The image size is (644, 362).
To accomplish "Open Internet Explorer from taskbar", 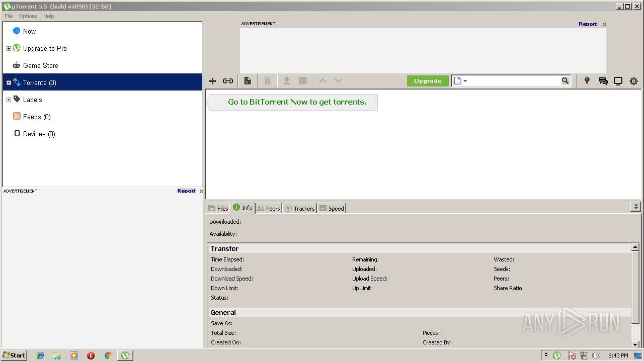I will [x=40, y=355].
